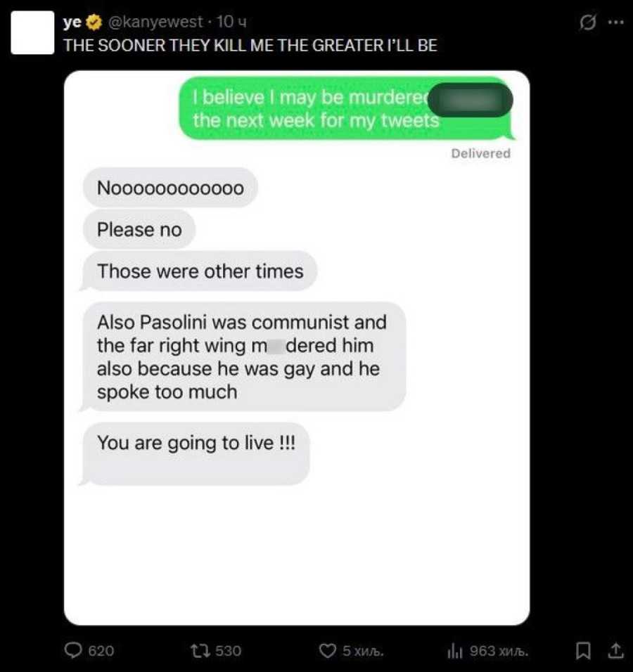Click the 530 reposts count
633x672 pixels.
tap(228, 651)
